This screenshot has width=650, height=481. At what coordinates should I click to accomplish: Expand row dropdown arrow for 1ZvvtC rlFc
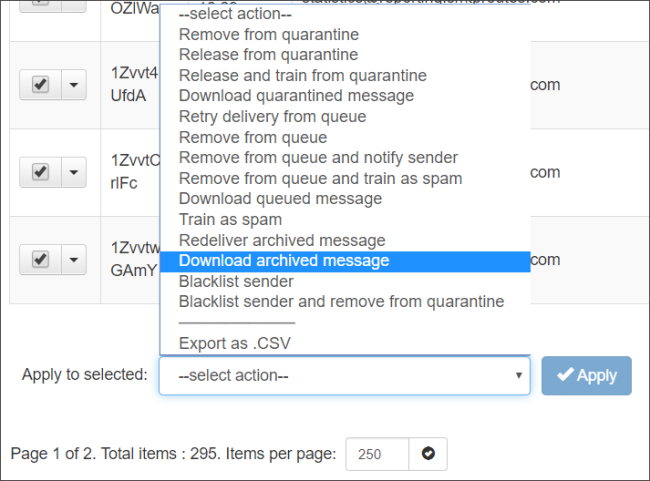(74, 172)
